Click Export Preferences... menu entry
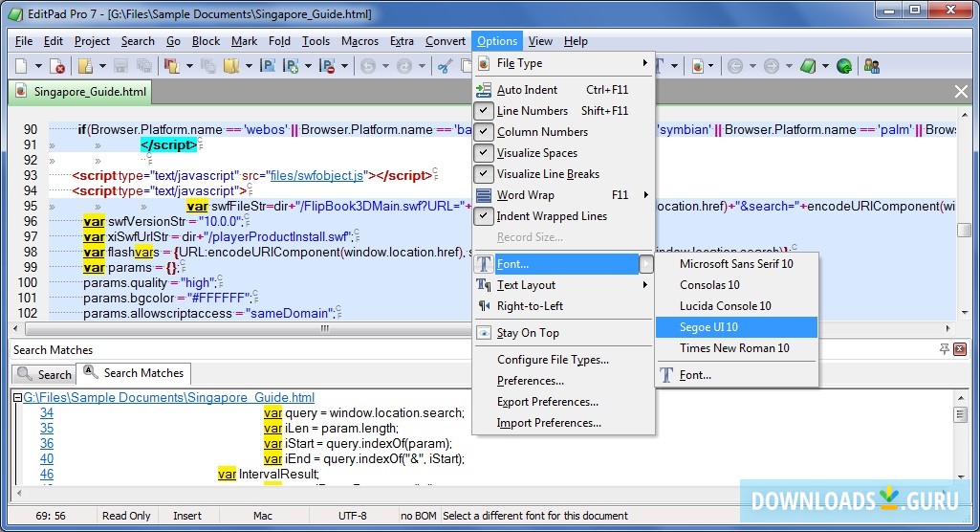 coord(563,402)
